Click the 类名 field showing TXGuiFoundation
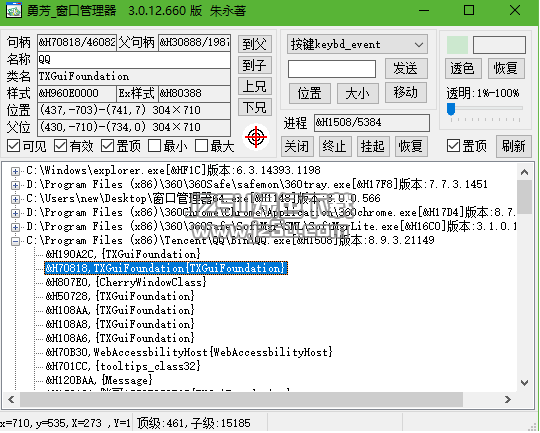540x433 pixels. [134, 76]
